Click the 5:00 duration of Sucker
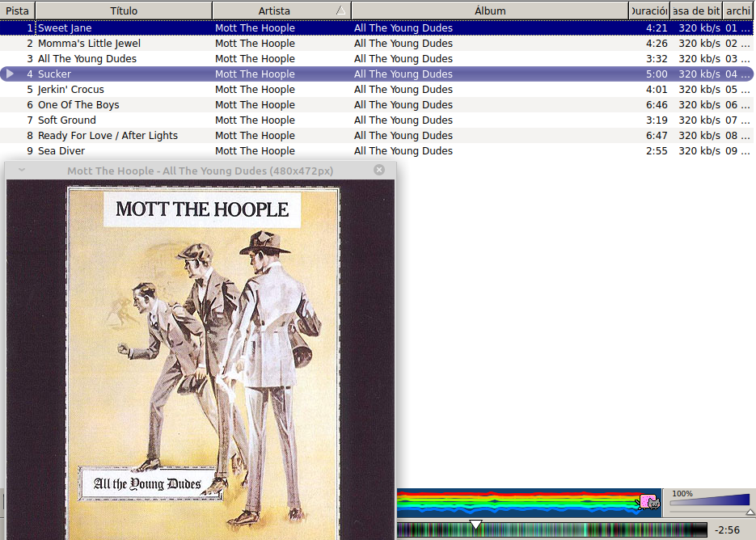 [657, 74]
